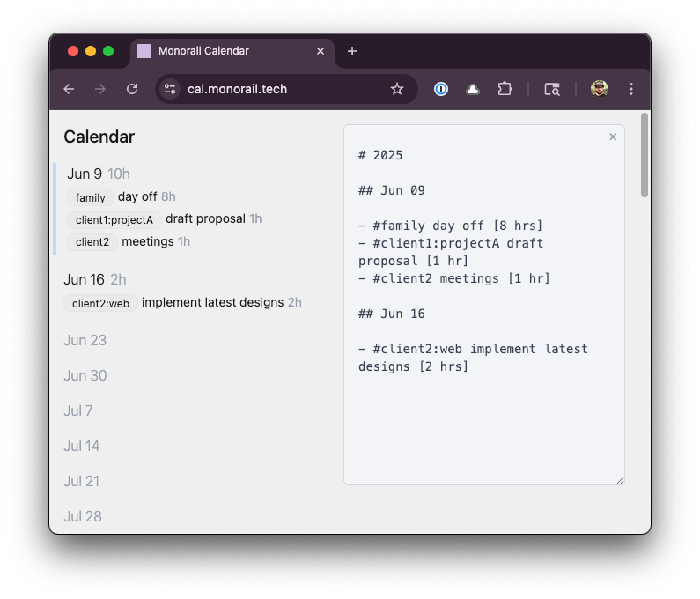Click the 'meetings' entry text
The height and width of the screenshot is (599, 700).
coord(148,241)
